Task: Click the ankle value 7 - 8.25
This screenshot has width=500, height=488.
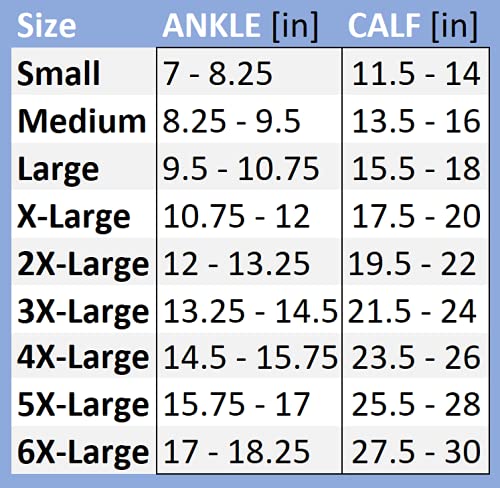Action: click(x=218, y=74)
